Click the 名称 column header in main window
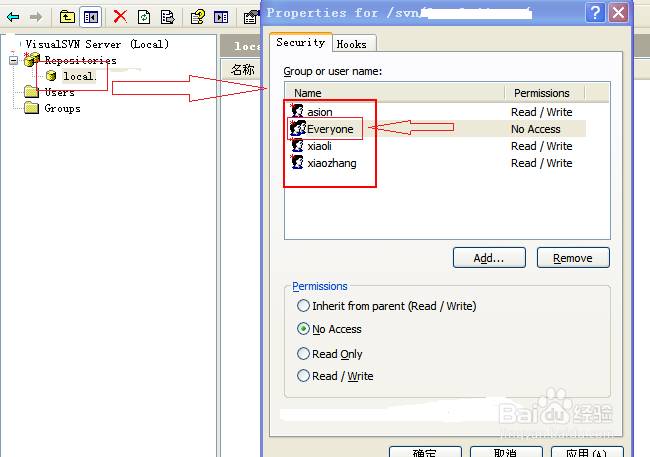This screenshot has width=650, height=457. click(243, 69)
